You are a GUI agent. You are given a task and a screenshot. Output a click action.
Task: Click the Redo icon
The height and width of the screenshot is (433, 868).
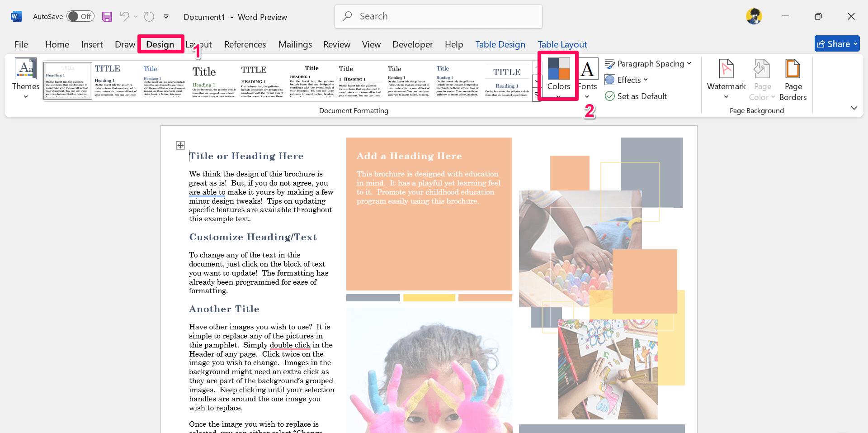pyautogui.click(x=149, y=16)
